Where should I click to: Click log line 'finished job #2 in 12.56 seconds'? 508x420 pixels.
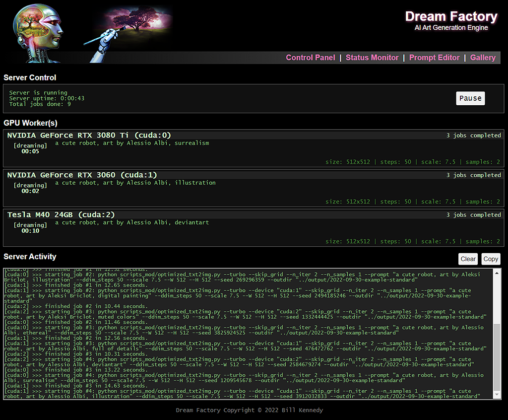pos(76,338)
